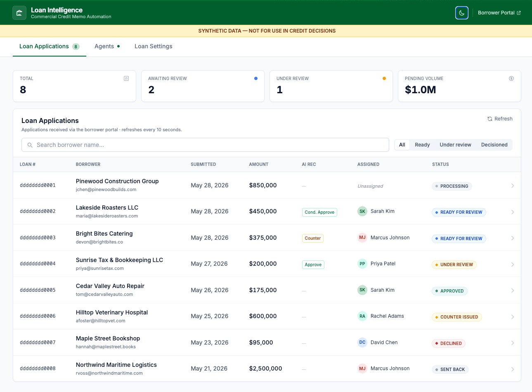Switch to the Loan Applications tab
The image size is (532, 392).
click(49, 47)
